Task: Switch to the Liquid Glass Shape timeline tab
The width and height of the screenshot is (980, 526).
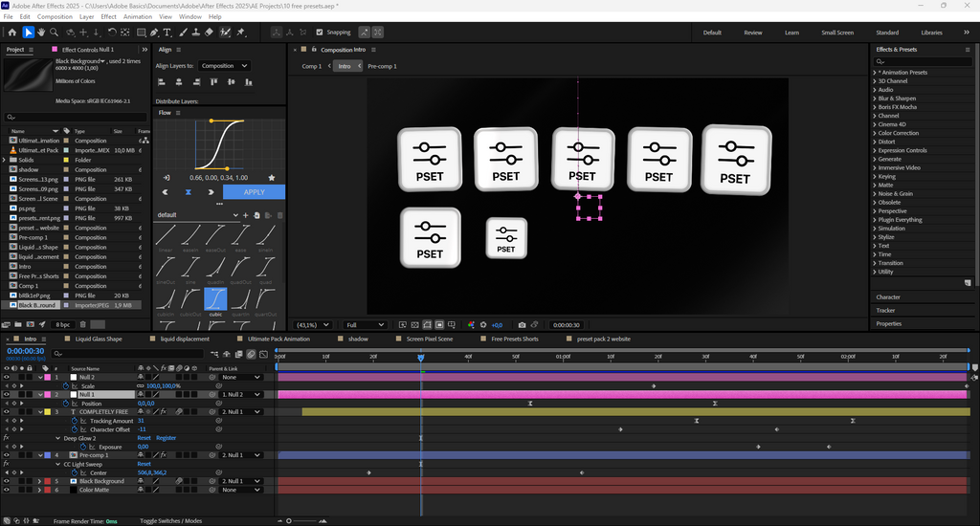Action: click(100, 339)
